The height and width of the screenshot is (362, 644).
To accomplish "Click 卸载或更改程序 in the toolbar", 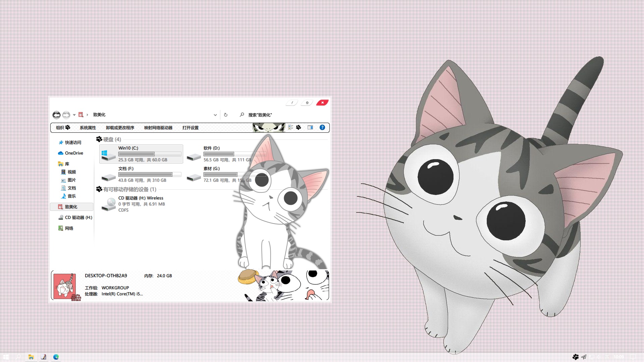I will point(120,128).
